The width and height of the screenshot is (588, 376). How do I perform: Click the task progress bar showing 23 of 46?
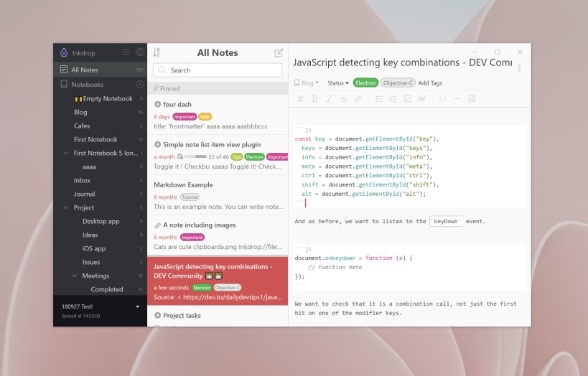click(x=195, y=156)
